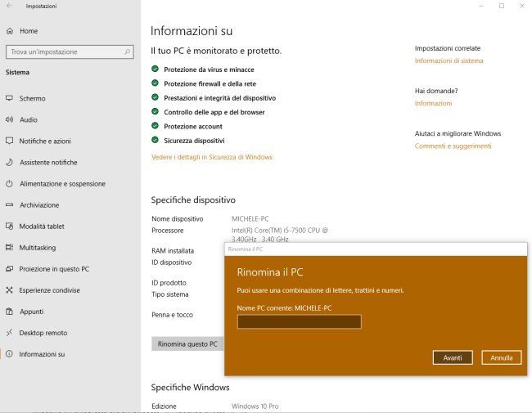Click the Assistente notifiche moon icon
532x413 pixels.
click(9, 162)
